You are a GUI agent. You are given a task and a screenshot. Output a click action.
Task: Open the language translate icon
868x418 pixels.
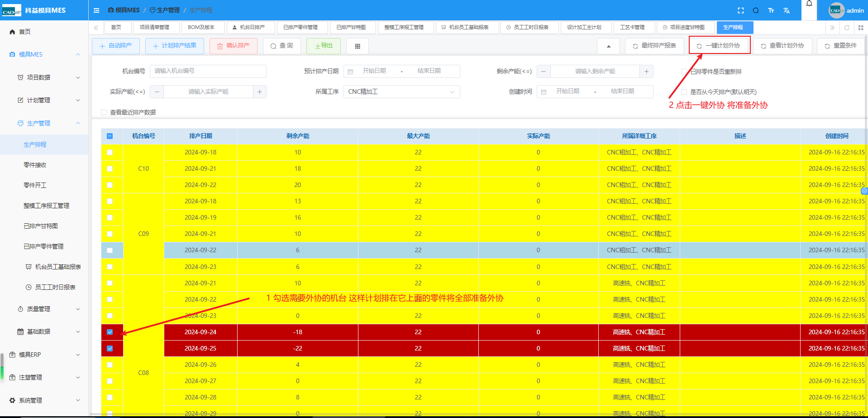787,10
